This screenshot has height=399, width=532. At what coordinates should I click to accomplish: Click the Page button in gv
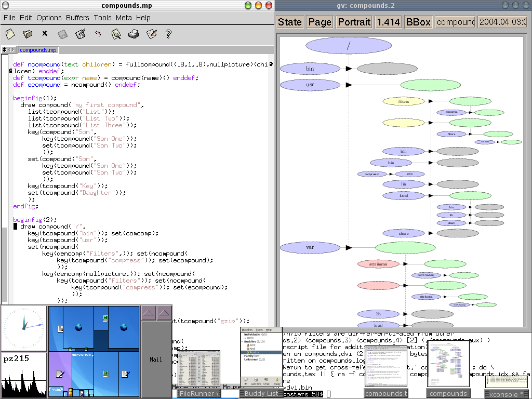(320, 22)
